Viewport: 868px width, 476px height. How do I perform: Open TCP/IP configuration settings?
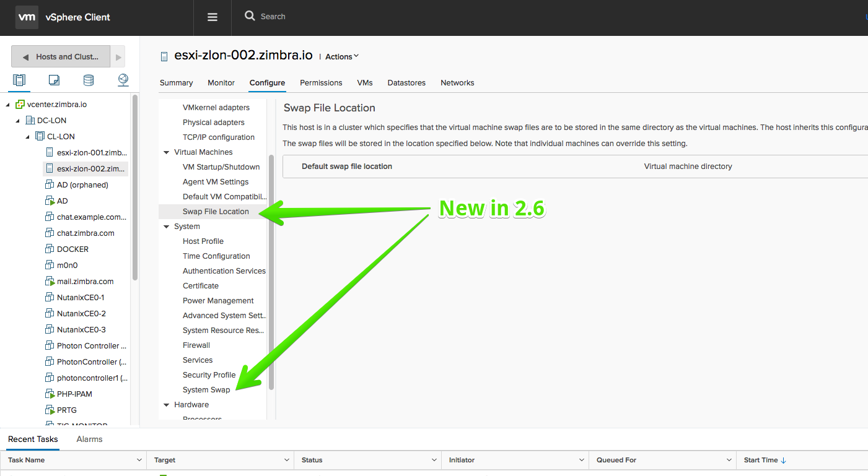coord(219,137)
